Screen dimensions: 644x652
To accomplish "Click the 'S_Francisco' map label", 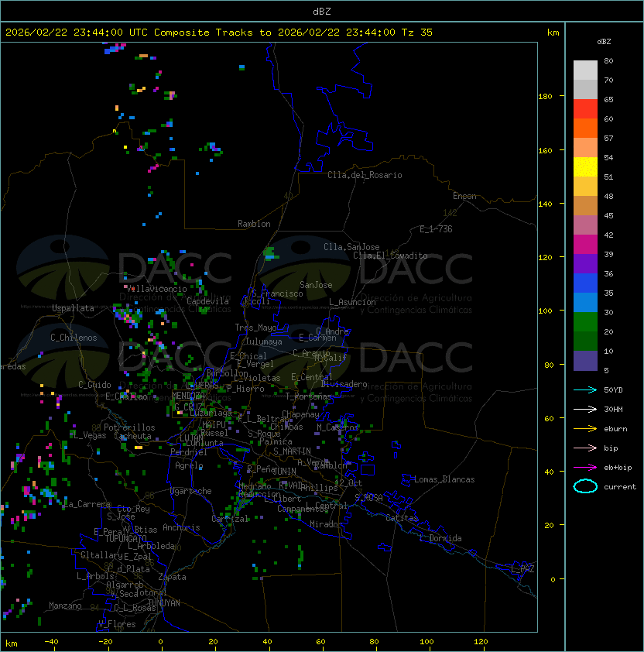I will click(x=277, y=293).
